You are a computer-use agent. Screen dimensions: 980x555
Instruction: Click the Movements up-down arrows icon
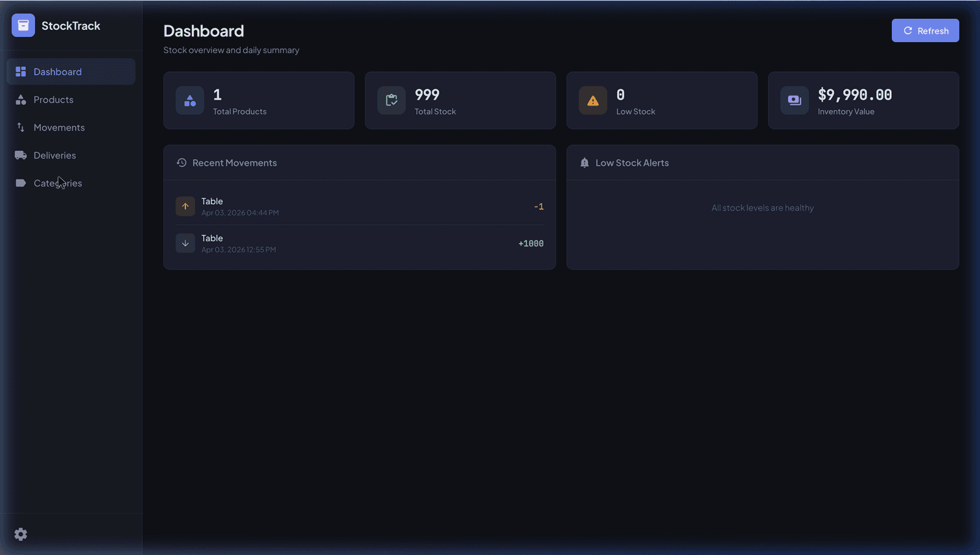[20, 127]
